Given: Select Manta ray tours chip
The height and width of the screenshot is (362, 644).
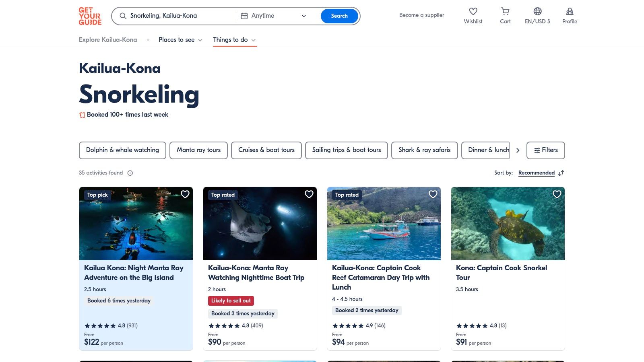Looking at the screenshot, I should coord(198,150).
